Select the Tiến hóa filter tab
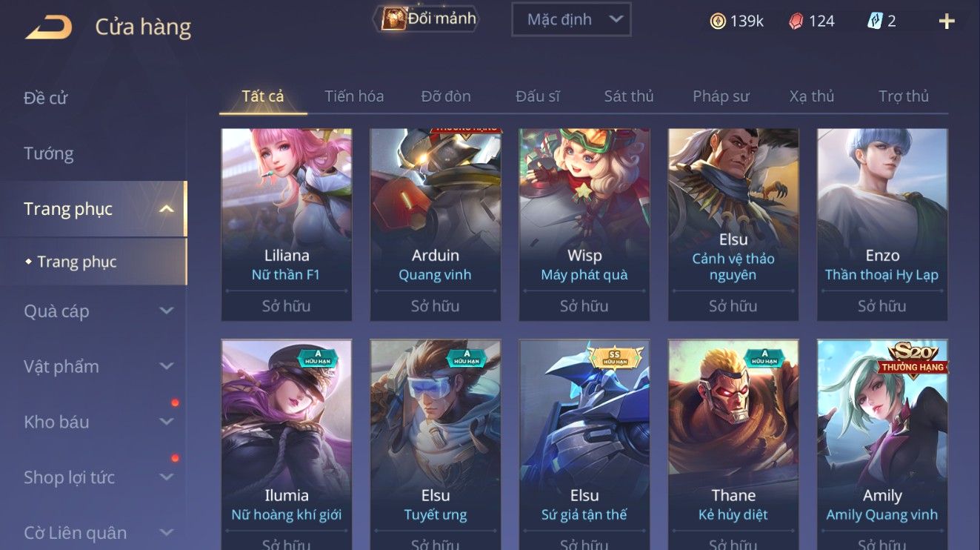 tap(354, 96)
